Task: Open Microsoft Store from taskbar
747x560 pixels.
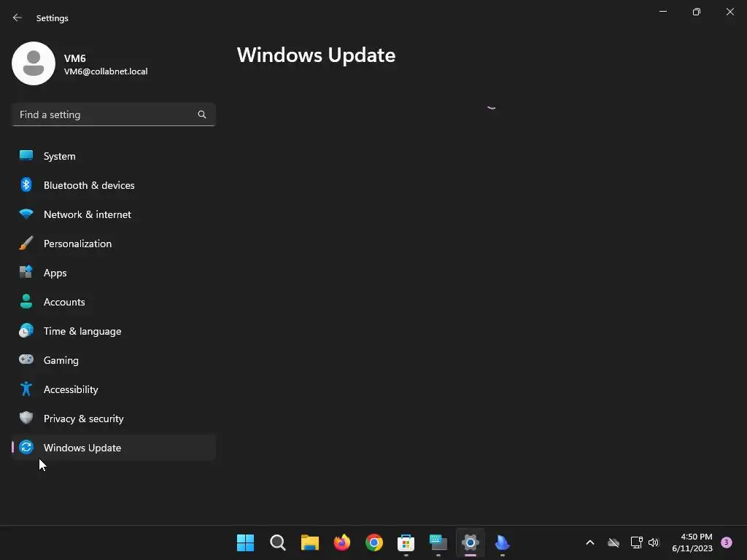Action: click(406, 542)
